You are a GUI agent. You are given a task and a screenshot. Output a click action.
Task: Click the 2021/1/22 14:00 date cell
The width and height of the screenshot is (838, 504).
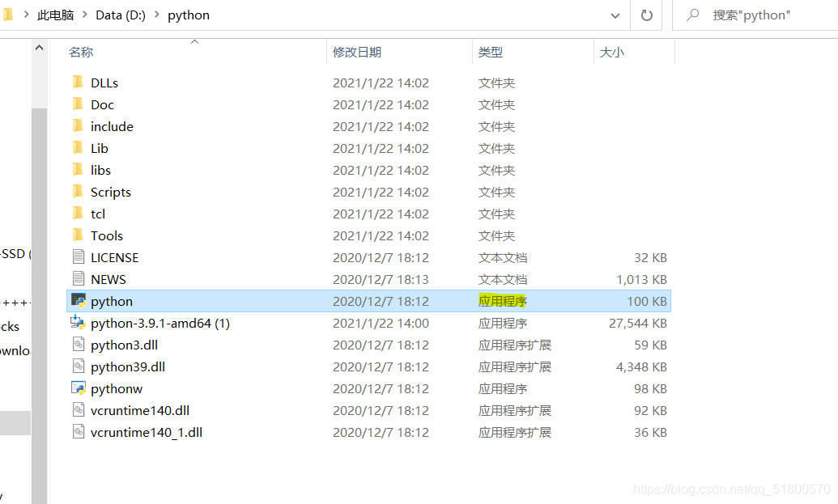[381, 324]
